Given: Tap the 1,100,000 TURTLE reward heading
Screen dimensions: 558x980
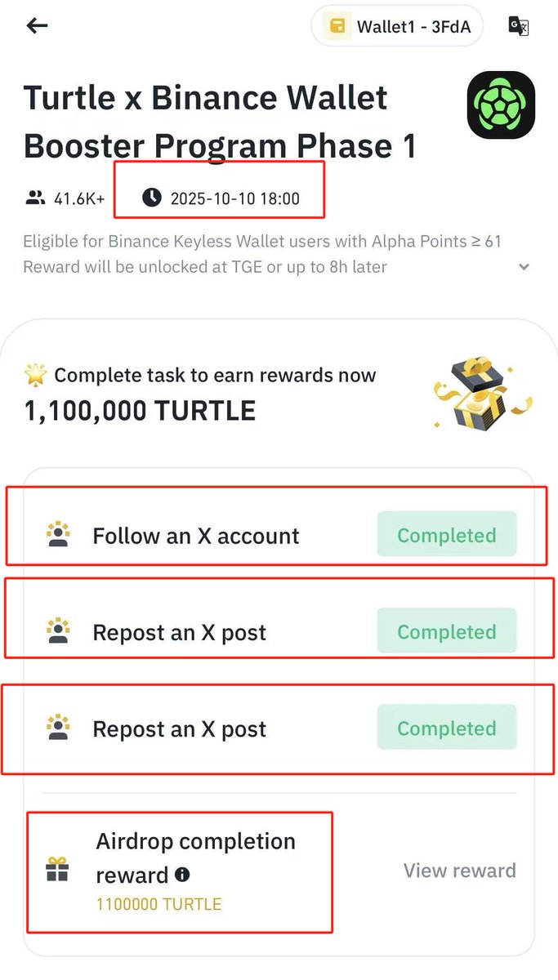Looking at the screenshot, I should point(140,410).
